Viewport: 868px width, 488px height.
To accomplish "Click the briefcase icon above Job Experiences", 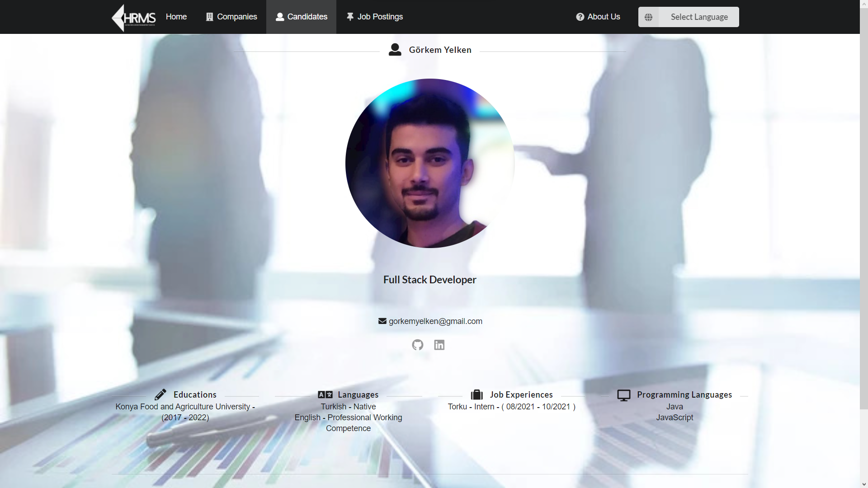I will pyautogui.click(x=476, y=394).
